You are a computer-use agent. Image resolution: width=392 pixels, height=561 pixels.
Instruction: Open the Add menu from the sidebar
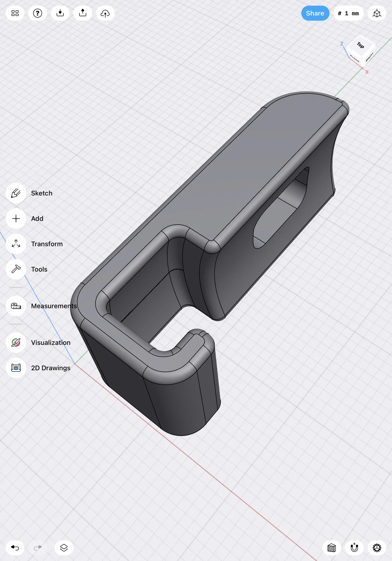coord(16,219)
